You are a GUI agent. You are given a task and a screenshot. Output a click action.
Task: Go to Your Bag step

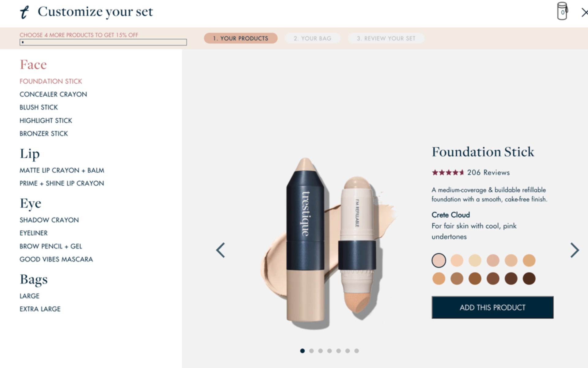pos(312,38)
